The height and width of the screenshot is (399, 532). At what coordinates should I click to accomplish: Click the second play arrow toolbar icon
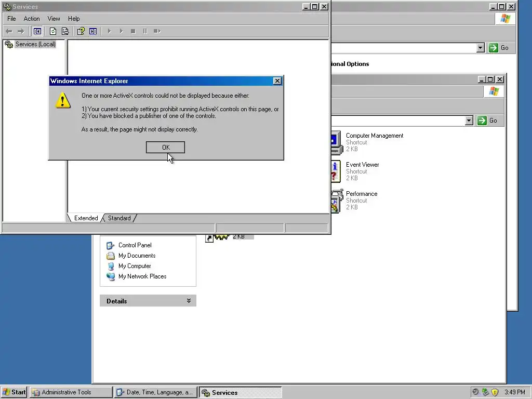click(x=121, y=31)
